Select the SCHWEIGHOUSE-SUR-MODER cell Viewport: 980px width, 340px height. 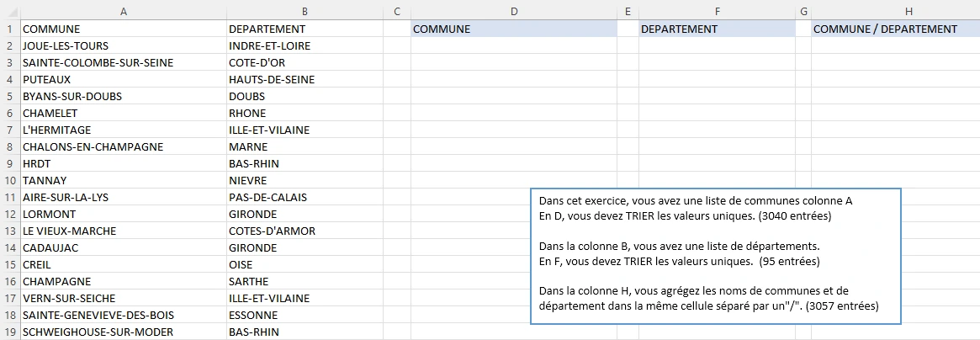[123, 332]
